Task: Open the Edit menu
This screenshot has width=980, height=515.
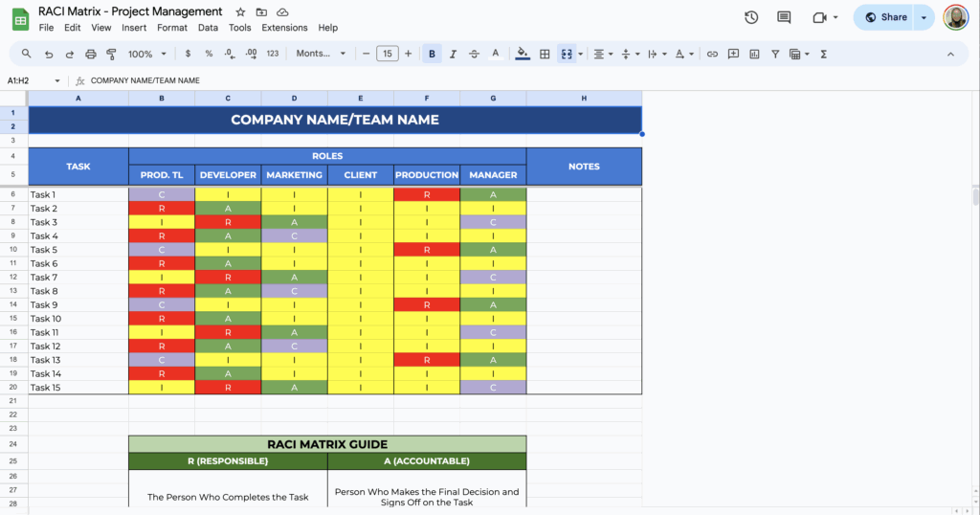Action: pyautogui.click(x=73, y=28)
